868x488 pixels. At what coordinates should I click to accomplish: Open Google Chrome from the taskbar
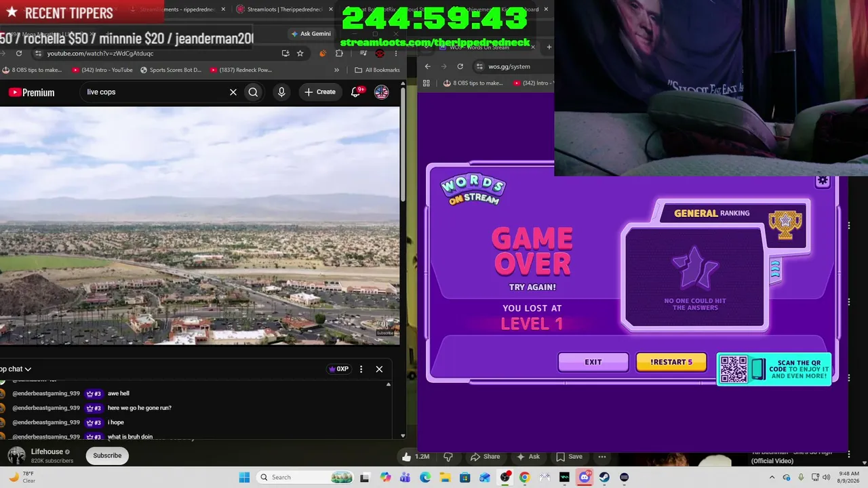[x=524, y=477]
